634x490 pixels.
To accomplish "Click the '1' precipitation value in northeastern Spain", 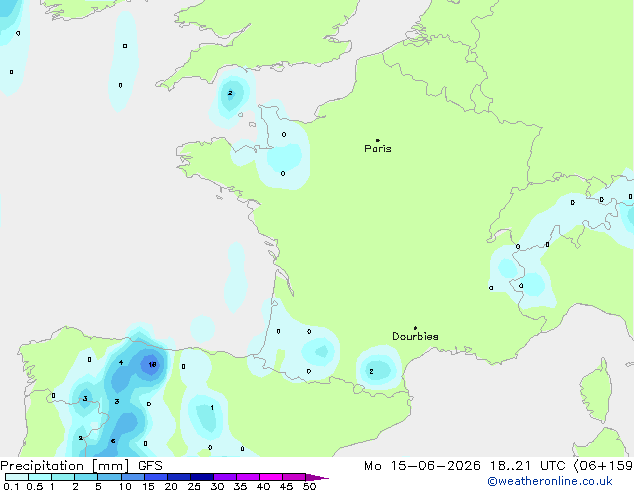I will coord(212,408).
